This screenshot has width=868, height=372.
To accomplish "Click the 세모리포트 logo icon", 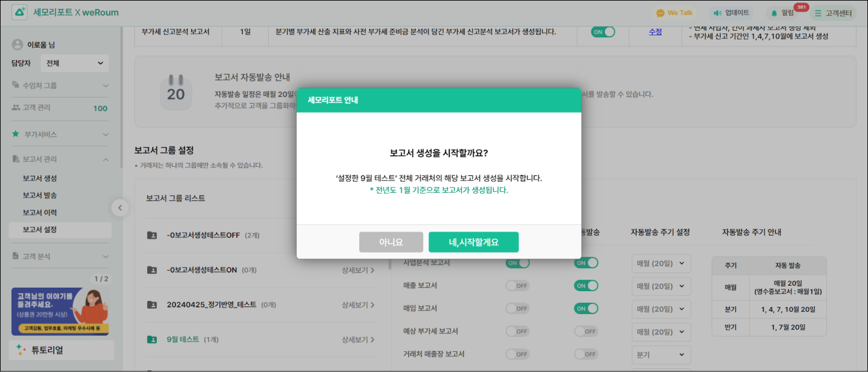I will tap(19, 12).
